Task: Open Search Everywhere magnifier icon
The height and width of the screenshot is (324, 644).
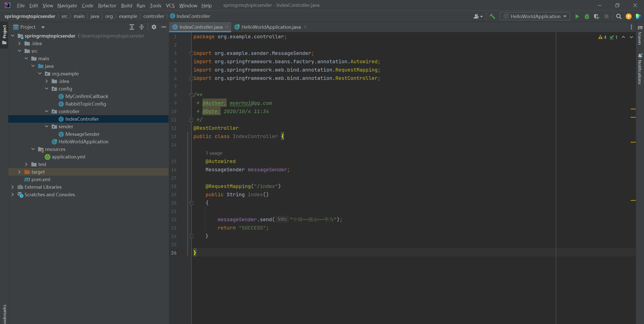Action: (x=619, y=16)
